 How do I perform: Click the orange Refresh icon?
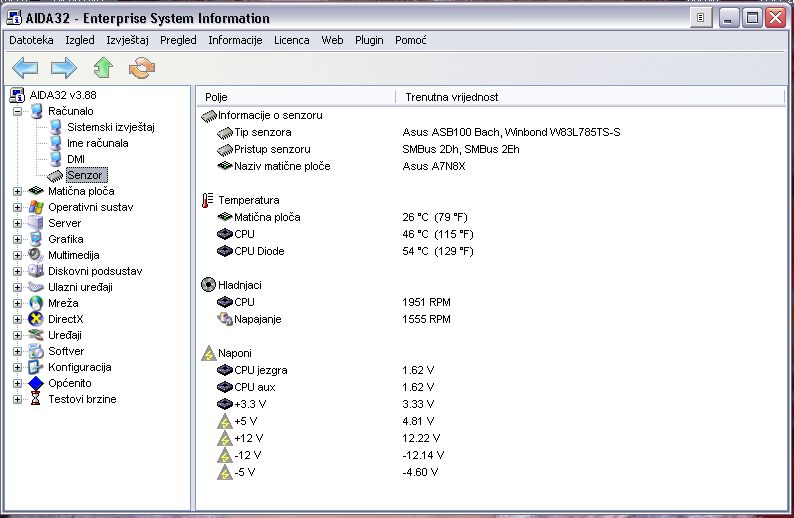point(142,67)
